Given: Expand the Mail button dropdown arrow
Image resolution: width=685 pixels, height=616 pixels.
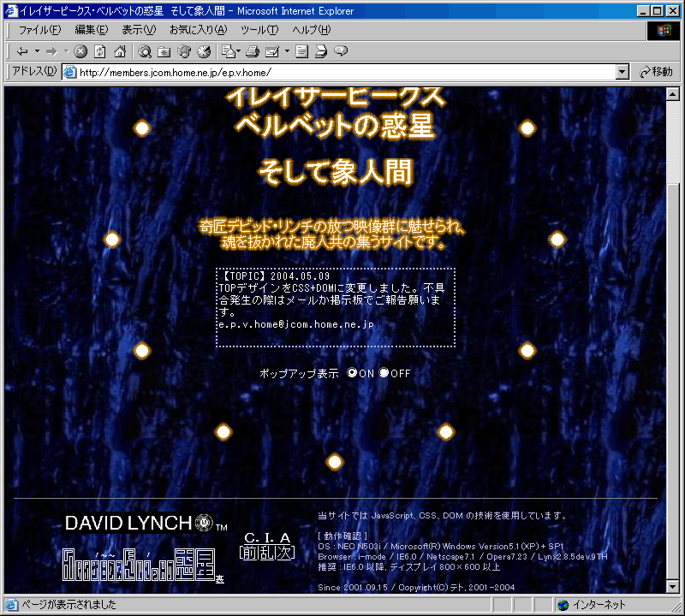Looking at the screenshot, I should pos(239,51).
